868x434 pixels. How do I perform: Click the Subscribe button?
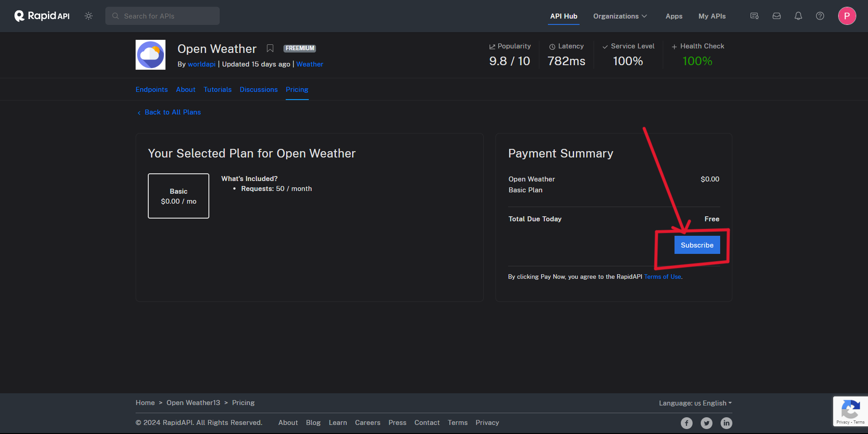pyautogui.click(x=697, y=245)
